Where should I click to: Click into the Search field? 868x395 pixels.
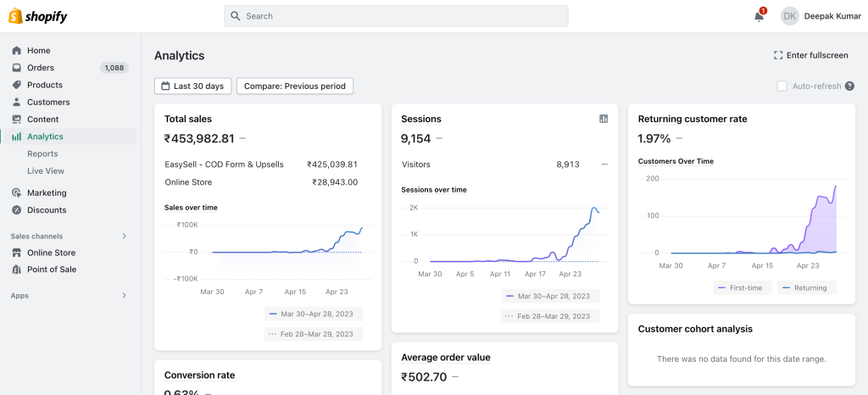(396, 16)
